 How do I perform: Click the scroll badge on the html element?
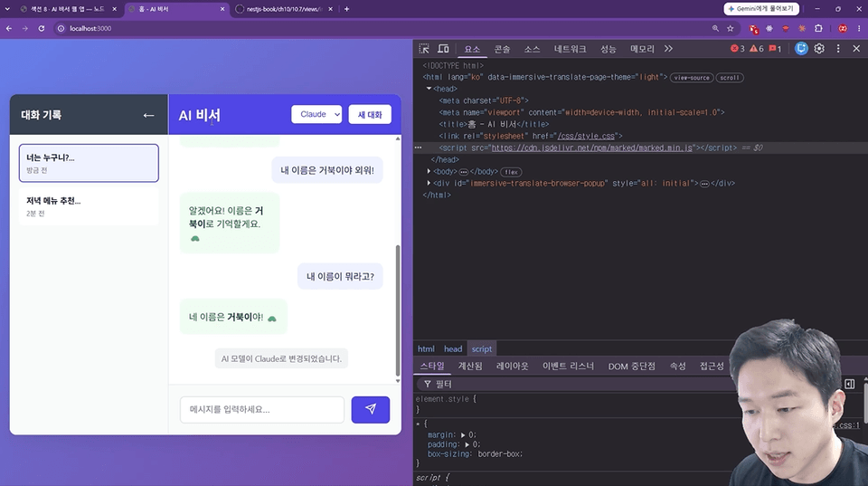click(x=730, y=78)
